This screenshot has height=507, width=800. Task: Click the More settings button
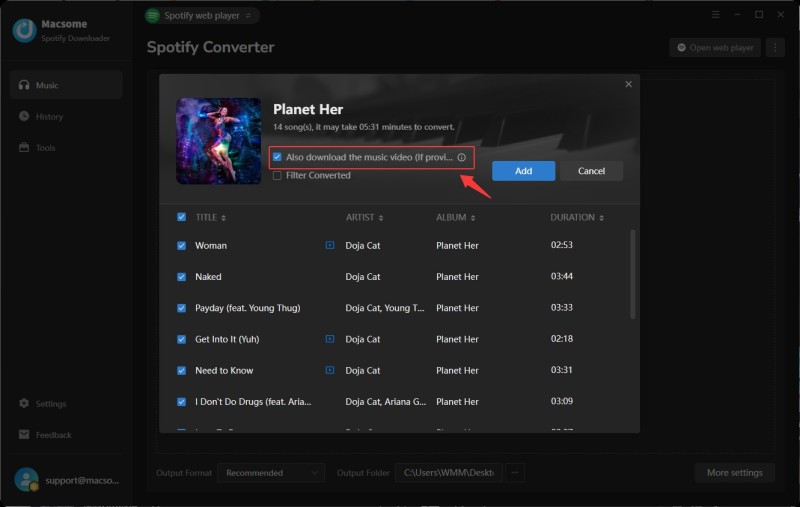[735, 473]
